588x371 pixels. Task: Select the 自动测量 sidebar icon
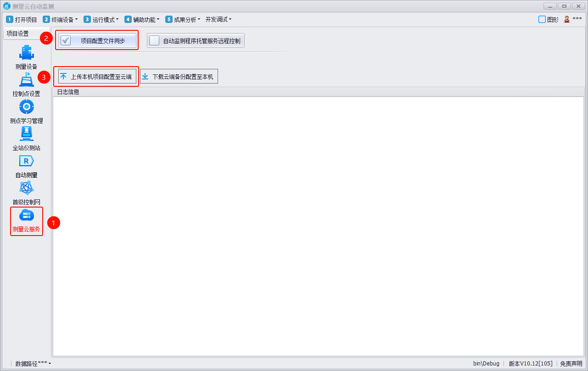[26, 161]
